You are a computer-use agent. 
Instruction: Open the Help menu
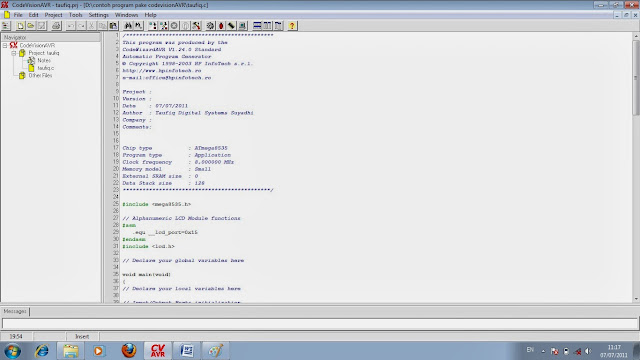click(x=151, y=15)
